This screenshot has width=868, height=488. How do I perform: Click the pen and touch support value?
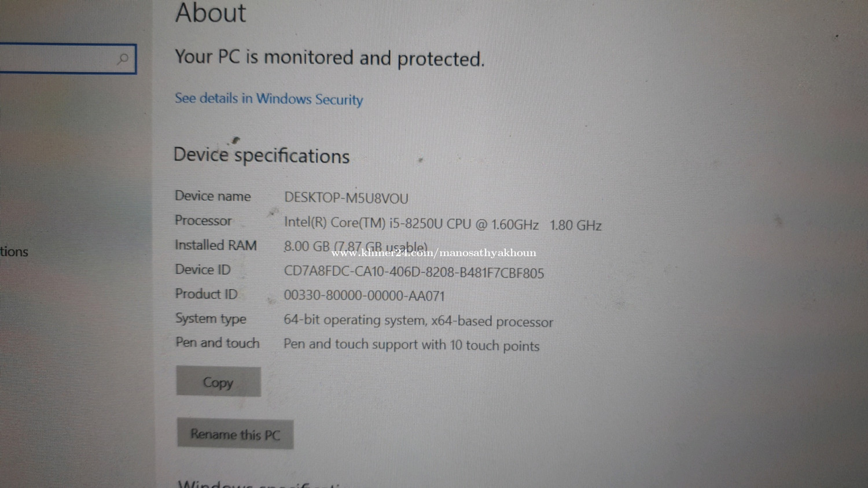tap(411, 345)
